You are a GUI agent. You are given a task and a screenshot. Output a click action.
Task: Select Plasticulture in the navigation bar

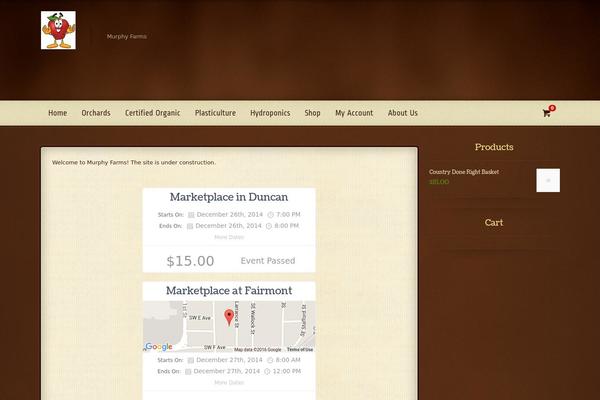click(215, 113)
